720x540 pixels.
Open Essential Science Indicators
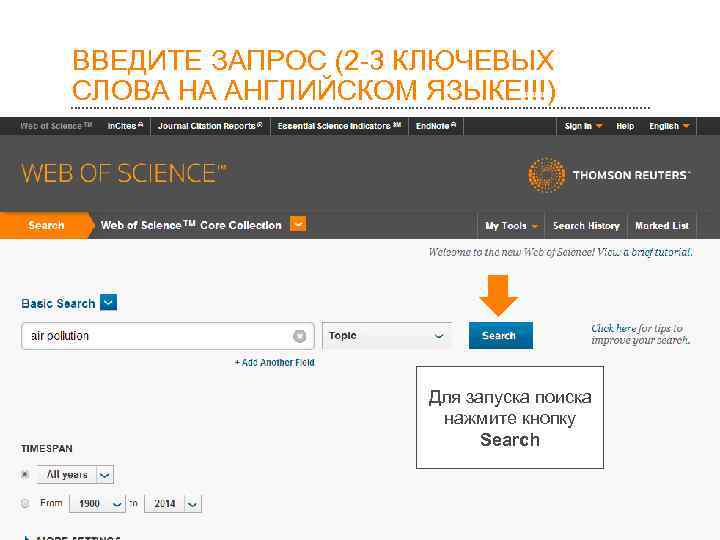tap(339, 126)
